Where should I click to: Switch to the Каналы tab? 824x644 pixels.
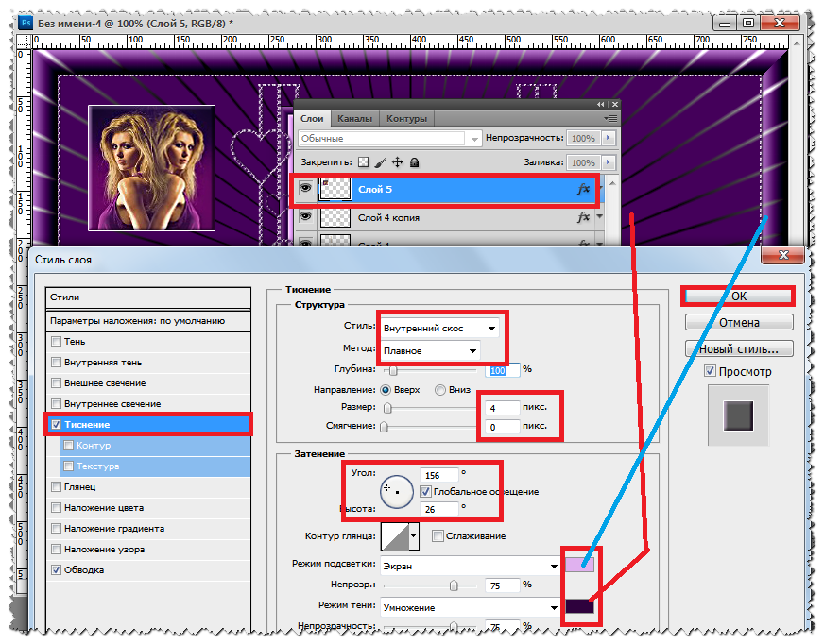(354, 119)
